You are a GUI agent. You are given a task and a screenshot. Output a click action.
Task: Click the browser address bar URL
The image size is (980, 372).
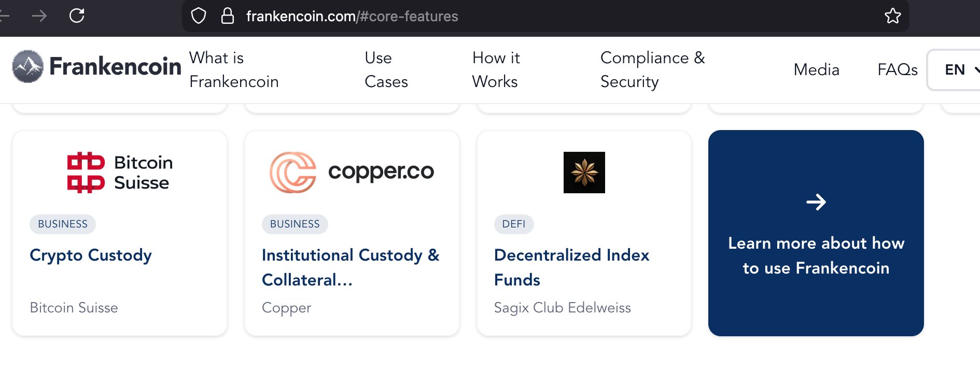tap(352, 17)
